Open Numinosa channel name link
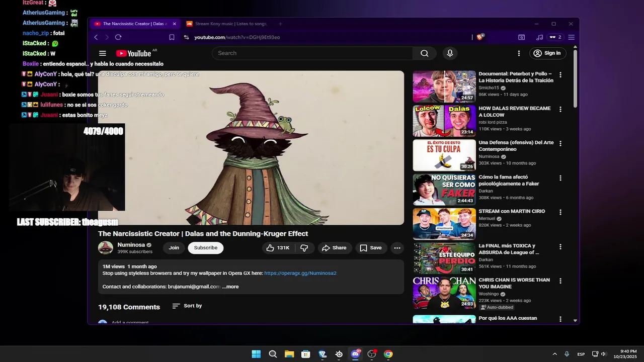 click(131, 245)
